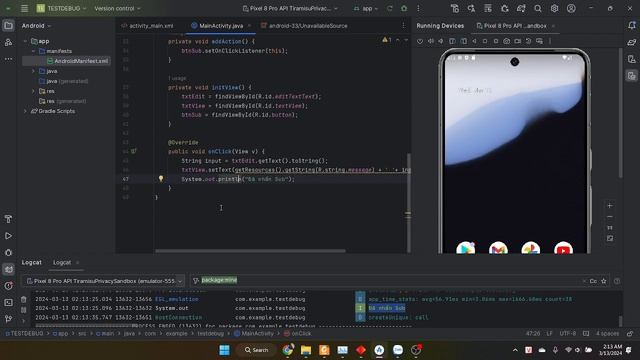Screen dimensions: 640x360
Task: Open the Device Manager in the right sidebar
Action: [632, 59]
